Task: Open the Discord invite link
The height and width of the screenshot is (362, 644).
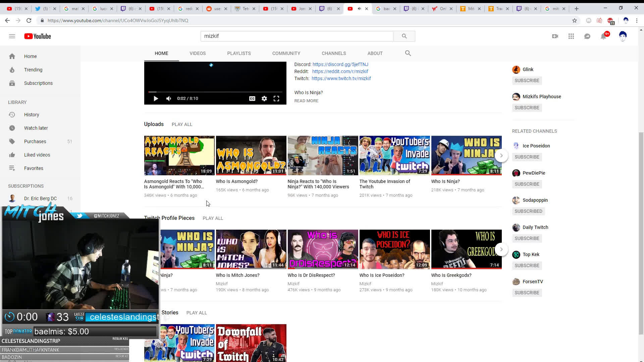Action: tap(340, 64)
